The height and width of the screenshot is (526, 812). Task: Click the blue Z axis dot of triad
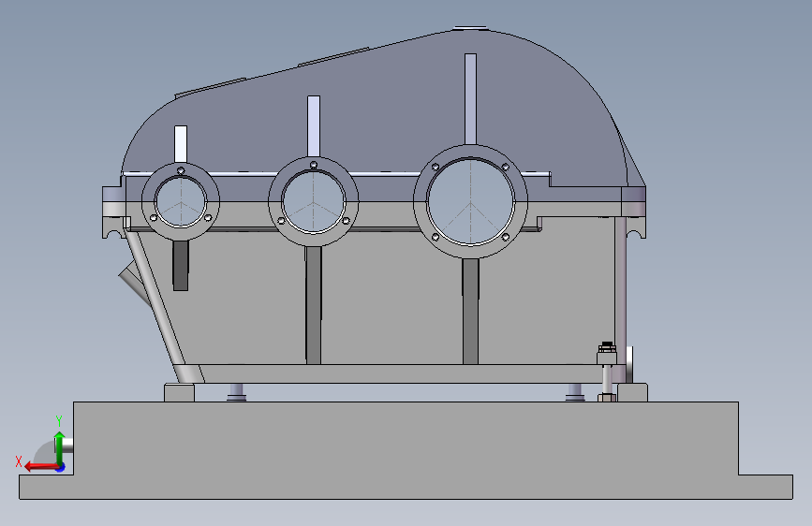pos(61,468)
